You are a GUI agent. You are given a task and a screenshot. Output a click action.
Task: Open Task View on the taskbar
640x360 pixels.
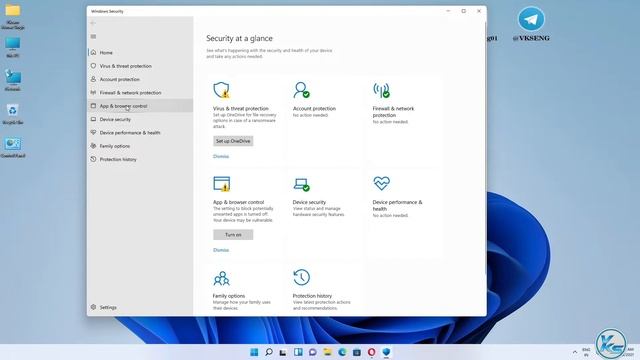tap(283, 352)
